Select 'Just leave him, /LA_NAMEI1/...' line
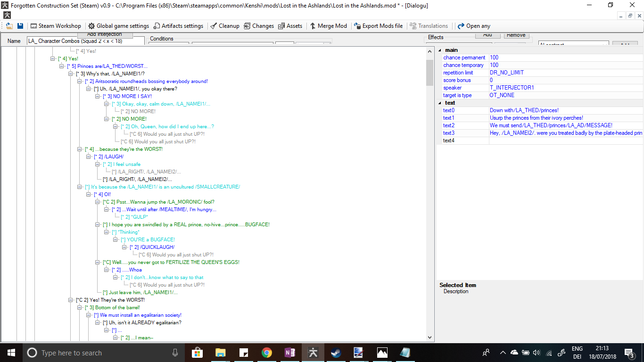 tap(140, 292)
